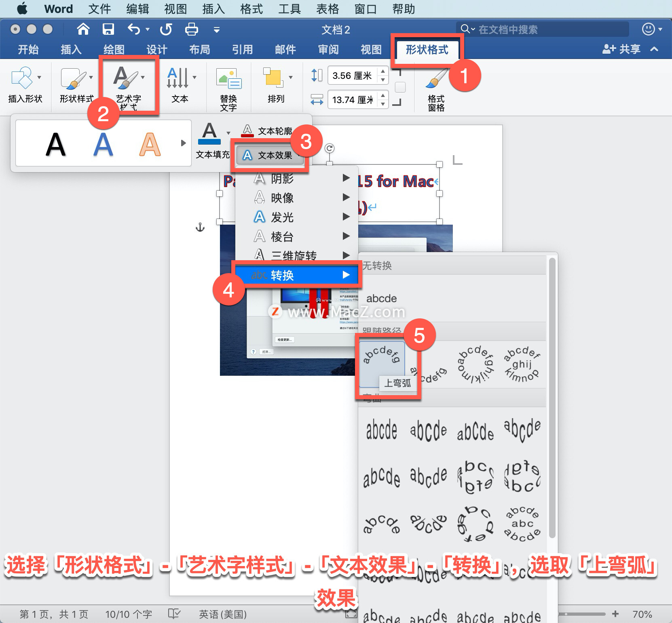Save the document with the floppy icon
The height and width of the screenshot is (623, 672).
(108, 29)
